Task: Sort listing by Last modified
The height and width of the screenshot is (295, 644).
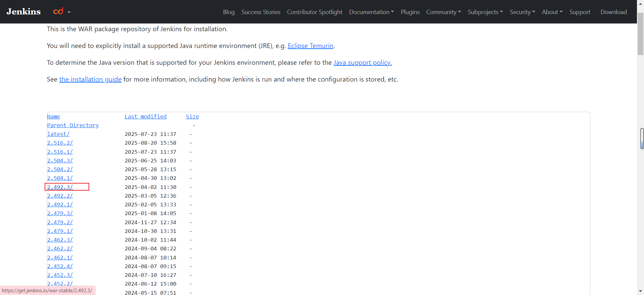Action: [146, 116]
